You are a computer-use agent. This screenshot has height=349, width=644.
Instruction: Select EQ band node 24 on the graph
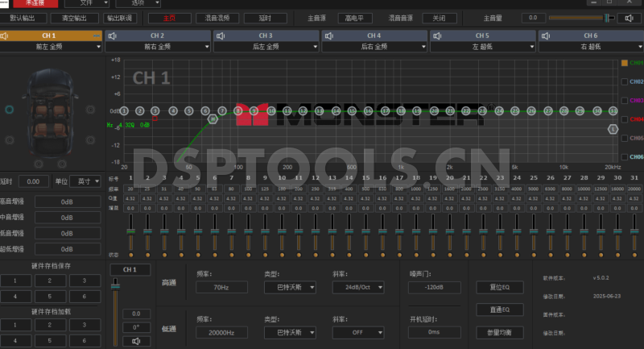tap(499, 111)
